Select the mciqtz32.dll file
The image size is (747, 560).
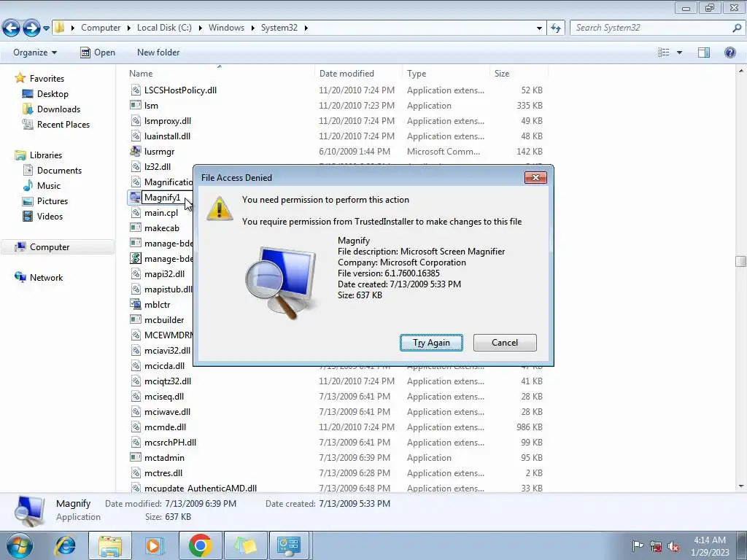pos(168,381)
